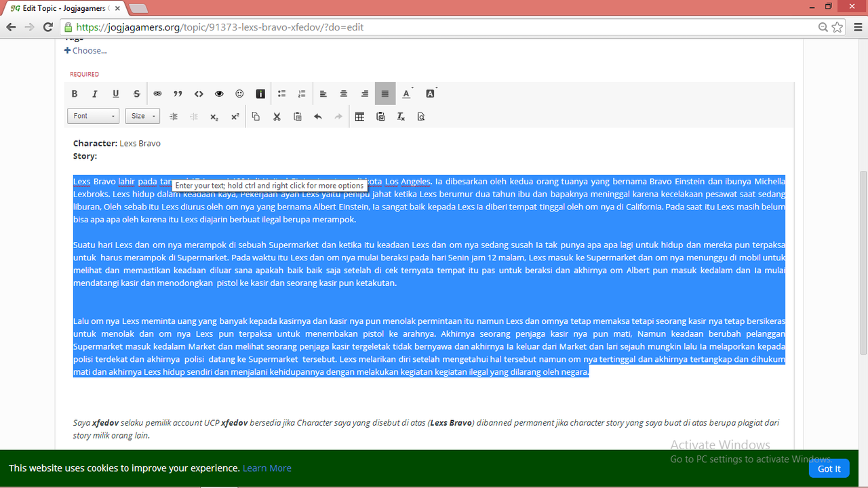Viewport: 868px width, 488px height.
Task: Open the text color picker
Action: (x=407, y=94)
